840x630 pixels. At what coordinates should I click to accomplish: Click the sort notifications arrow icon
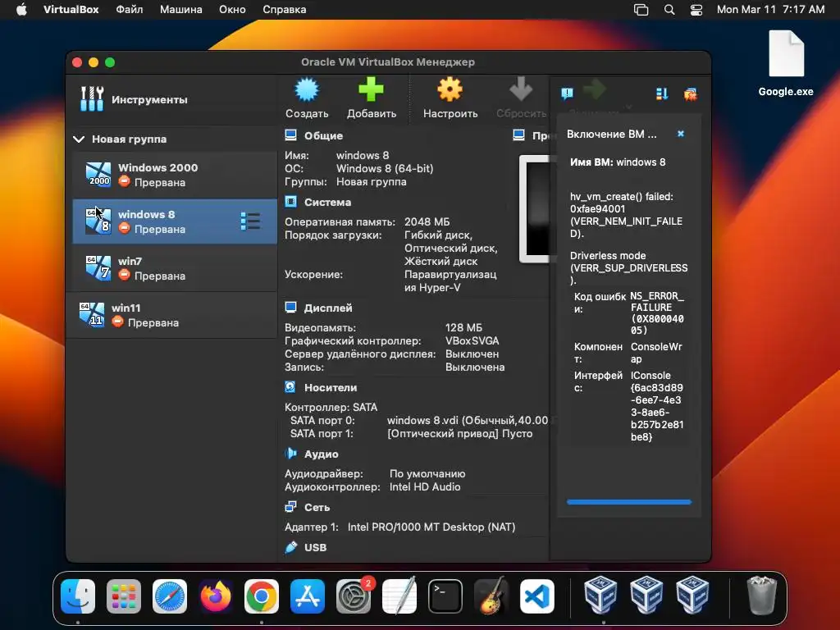click(x=662, y=94)
